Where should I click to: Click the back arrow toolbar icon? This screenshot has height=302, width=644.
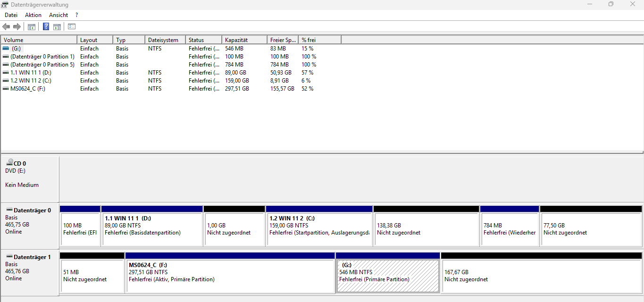coord(6,26)
